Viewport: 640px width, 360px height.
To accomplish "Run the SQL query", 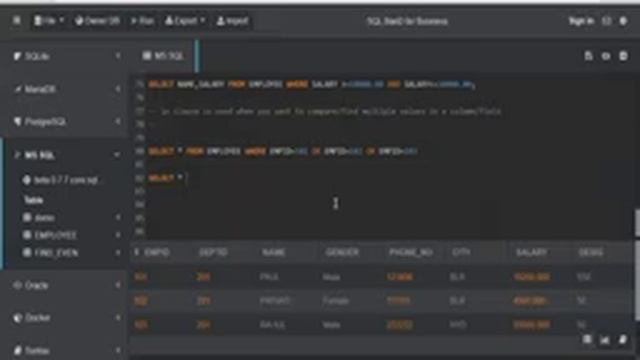I will pos(142,20).
